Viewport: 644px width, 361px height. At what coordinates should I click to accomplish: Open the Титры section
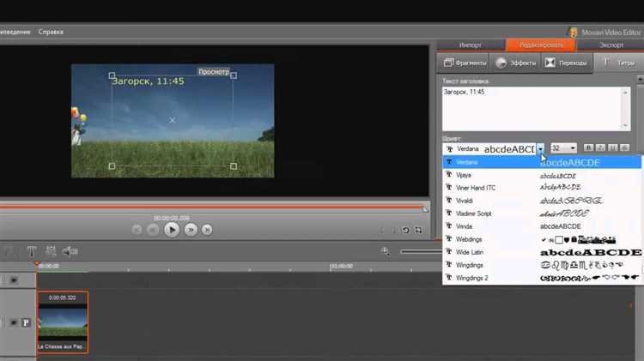[x=619, y=63]
